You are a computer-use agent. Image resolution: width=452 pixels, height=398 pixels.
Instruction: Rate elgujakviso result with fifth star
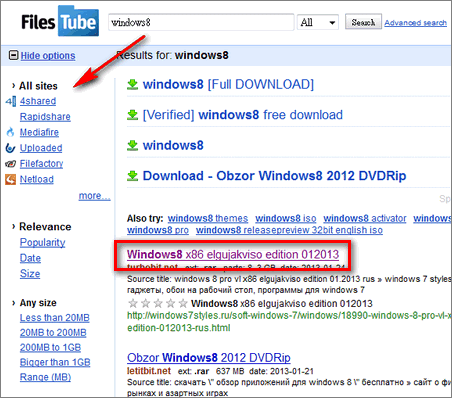(183, 303)
